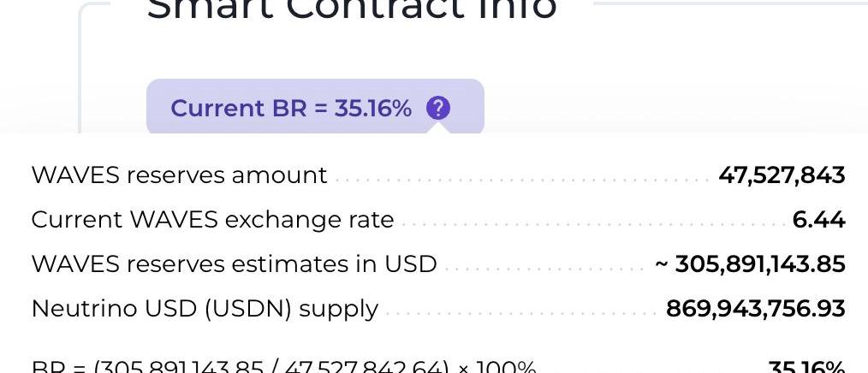Select the Current WAVES exchange rate label
868x373 pixels.
[212, 220]
